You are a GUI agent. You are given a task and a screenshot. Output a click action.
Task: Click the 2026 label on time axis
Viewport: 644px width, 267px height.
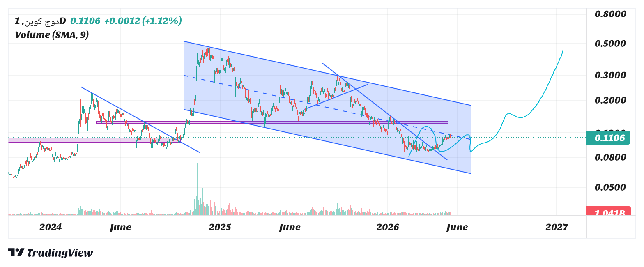click(388, 227)
